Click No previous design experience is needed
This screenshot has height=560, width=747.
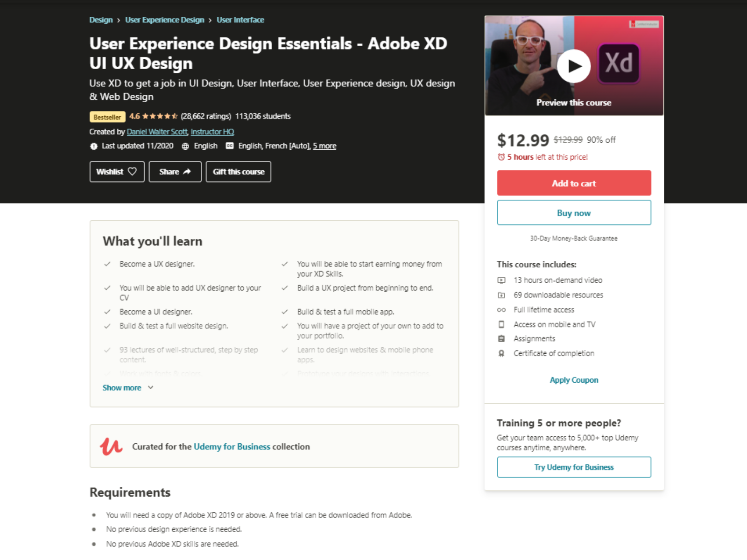(174, 529)
